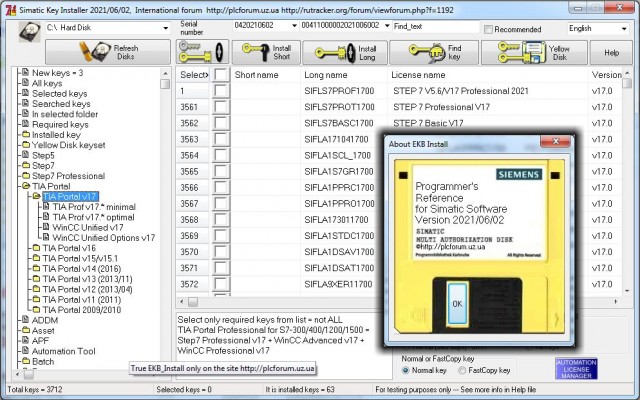
Task: Expand the TIA Portal v16 folder
Action: 36,248
